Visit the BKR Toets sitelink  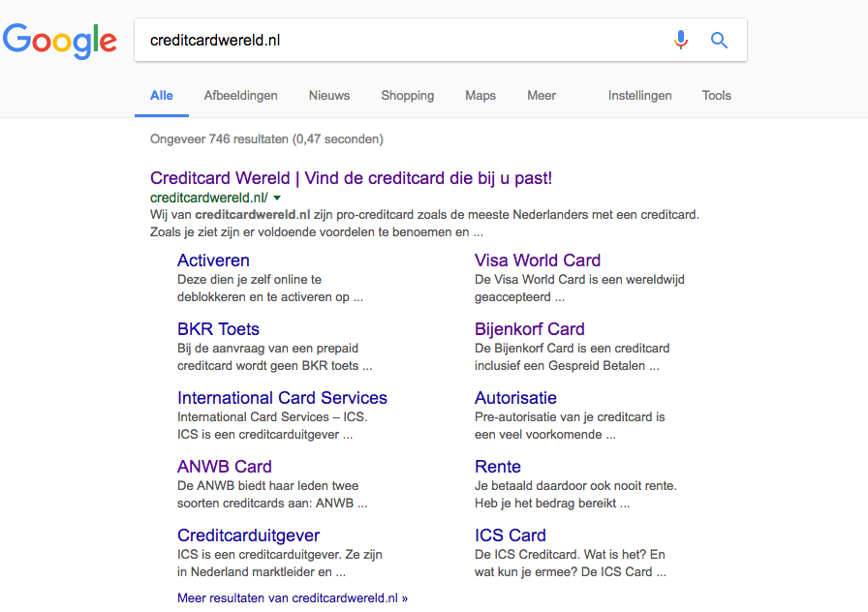click(218, 328)
